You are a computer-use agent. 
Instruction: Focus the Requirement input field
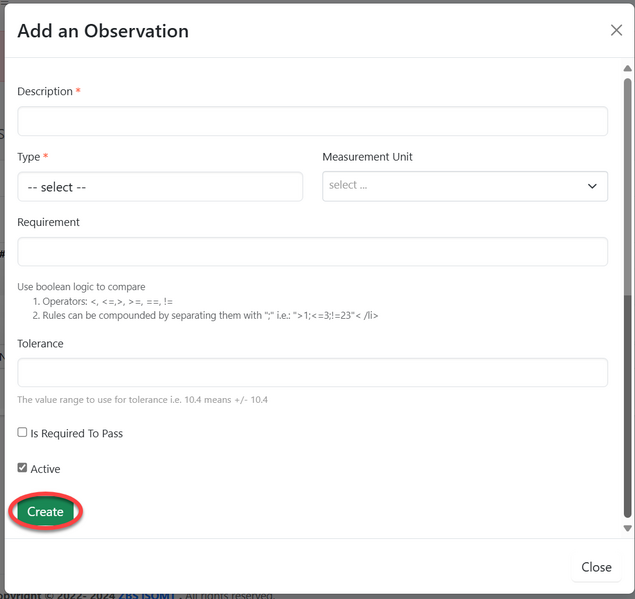click(x=312, y=251)
